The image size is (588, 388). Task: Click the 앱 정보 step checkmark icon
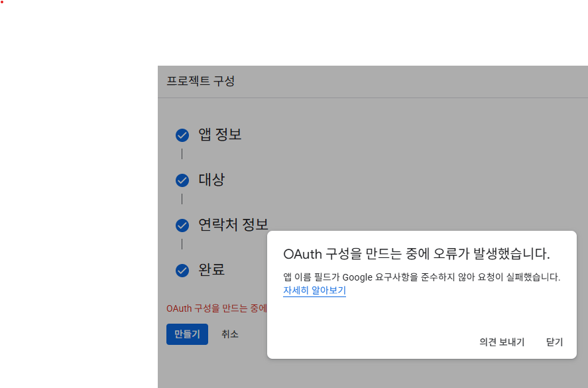click(182, 135)
